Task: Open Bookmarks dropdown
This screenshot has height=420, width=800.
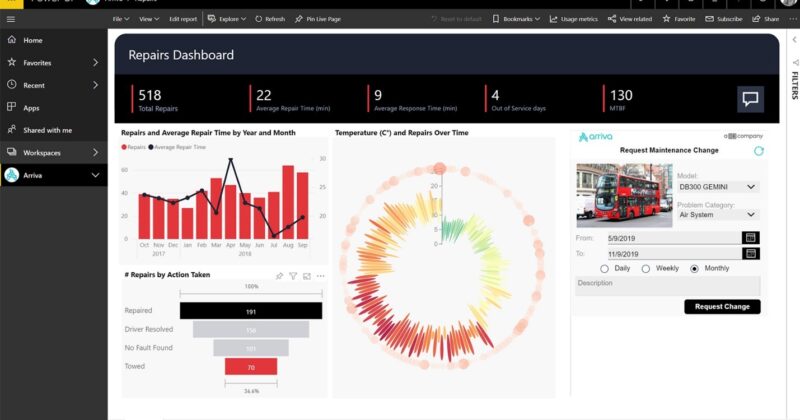Action: pos(516,19)
